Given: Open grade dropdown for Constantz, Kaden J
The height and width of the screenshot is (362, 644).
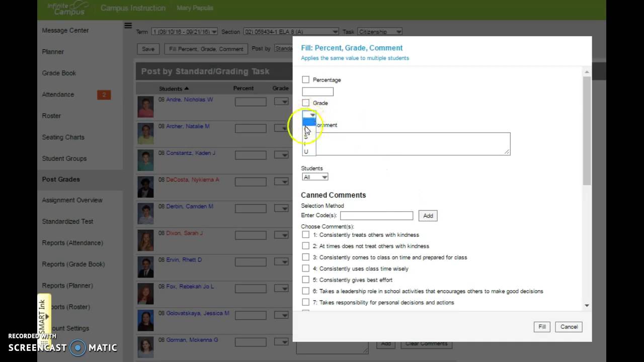Looking at the screenshot, I should pos(281,155).
